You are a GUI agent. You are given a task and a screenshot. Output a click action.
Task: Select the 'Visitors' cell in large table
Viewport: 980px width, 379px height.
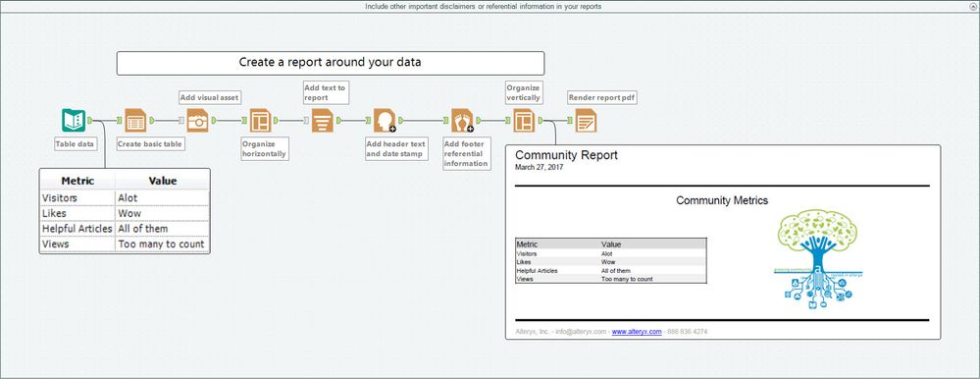(77, 197)
